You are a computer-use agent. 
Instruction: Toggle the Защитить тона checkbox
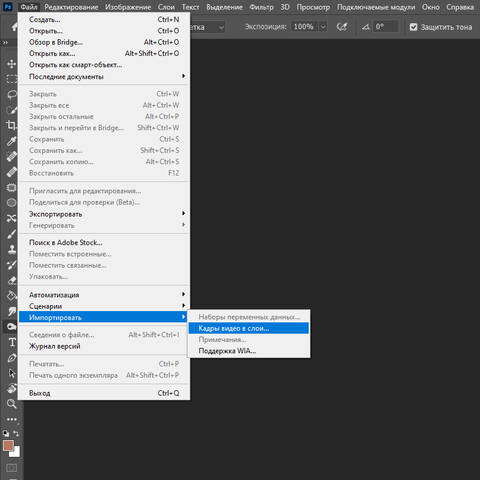pyautogui.click(x=413, y=27)
